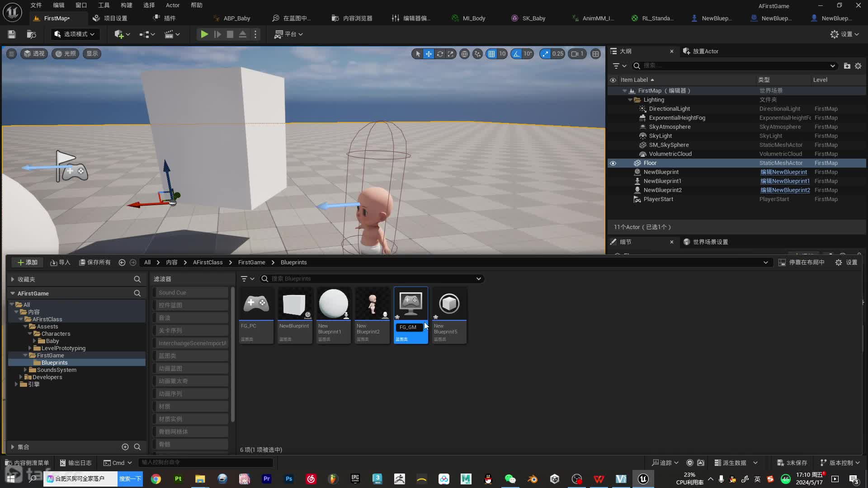The width and height of the screenshot is (868, 488).
Task: Click the 保存所有 save all button
Action: tap(95, 263)
